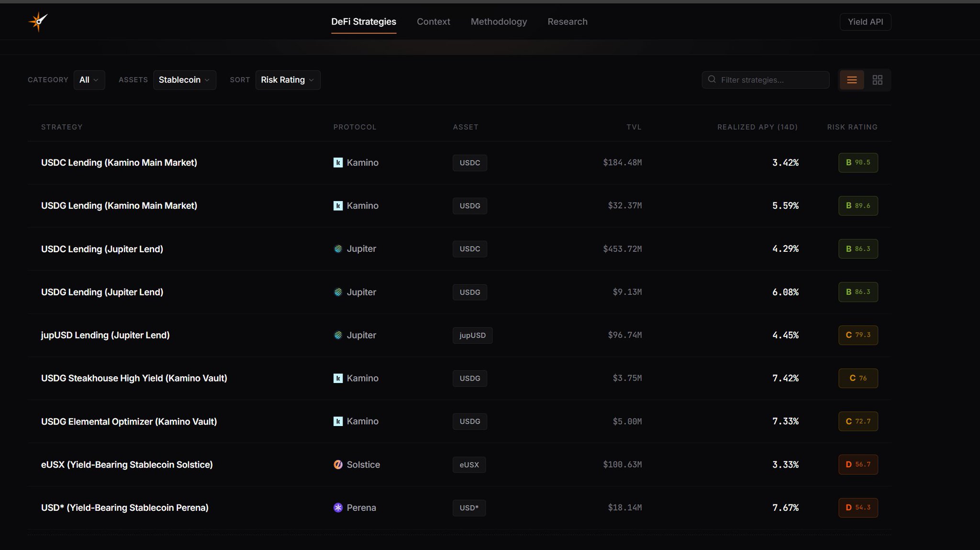The width and height of the screenshot is (980, 550).
Task: Open USDG Steakhouse High Yield strategy
Action: point(134,378)
